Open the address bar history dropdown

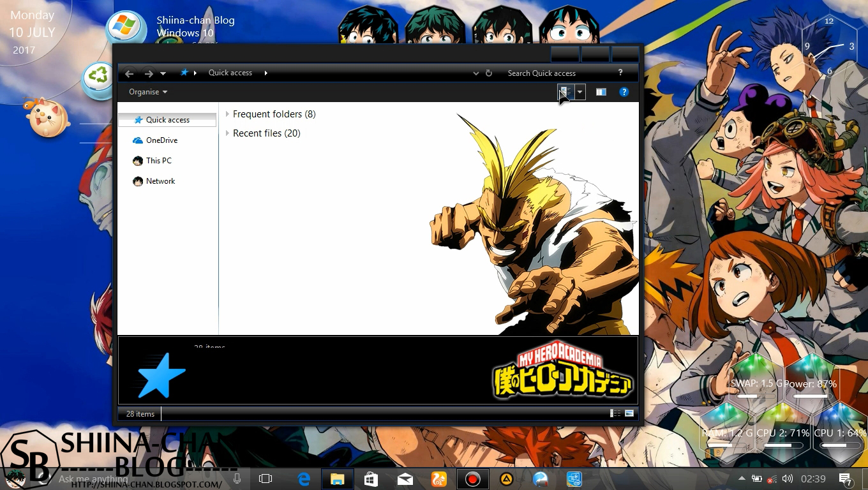tap(476, 73)
